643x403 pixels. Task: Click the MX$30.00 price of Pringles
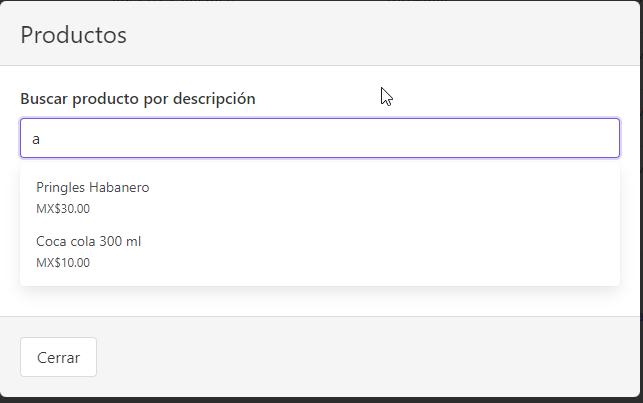pos(62,209)
